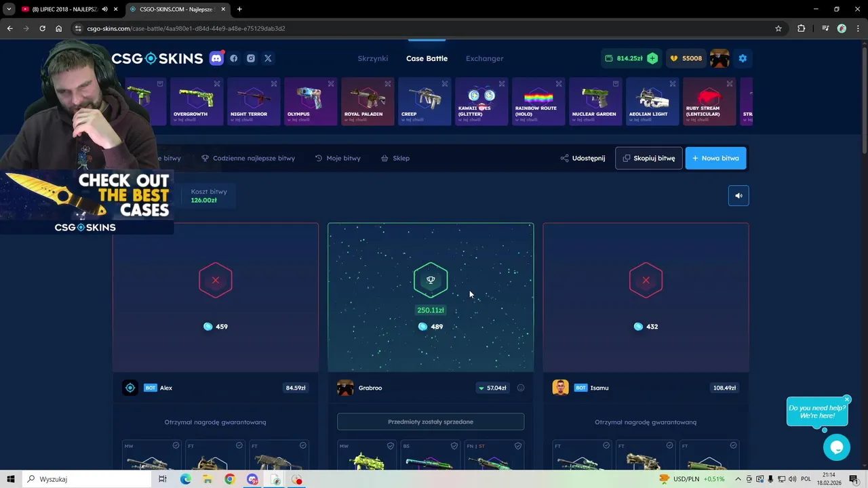Screen dimensions: 868x488
Task: Open the Sklep tab
Action: (395, 158)
